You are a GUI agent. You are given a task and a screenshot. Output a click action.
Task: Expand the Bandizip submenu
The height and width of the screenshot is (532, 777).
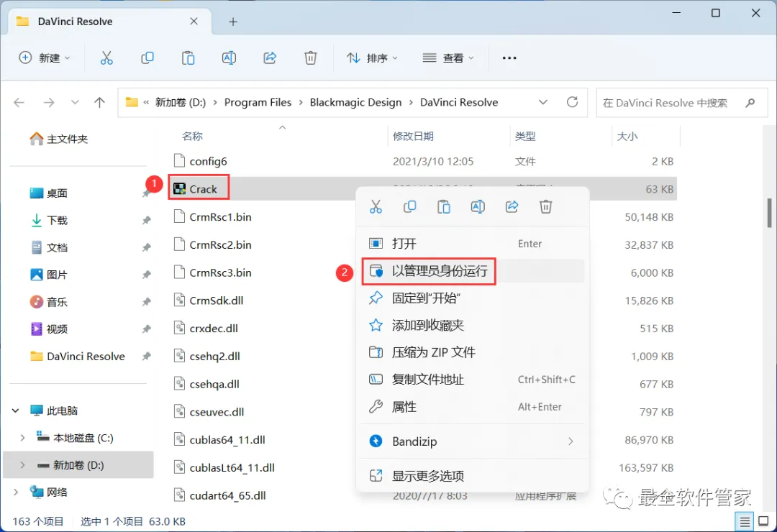click(571, 441)
